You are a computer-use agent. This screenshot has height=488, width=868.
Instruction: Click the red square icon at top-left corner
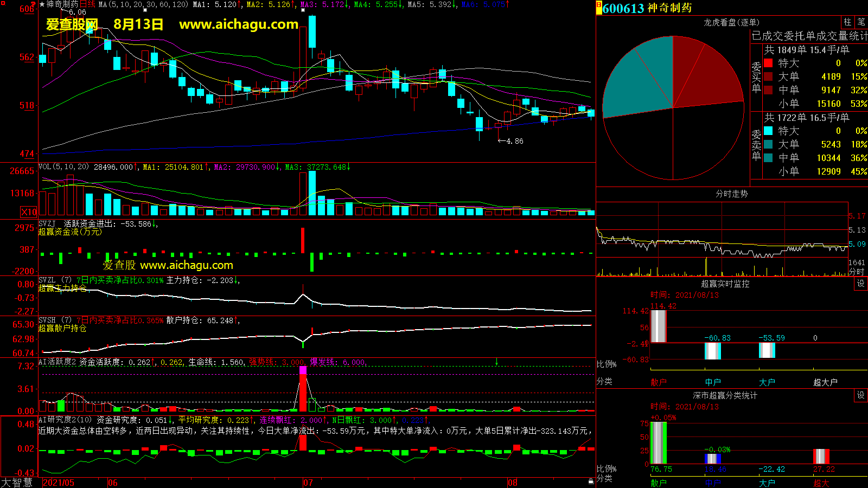click(x=3, y=3)
